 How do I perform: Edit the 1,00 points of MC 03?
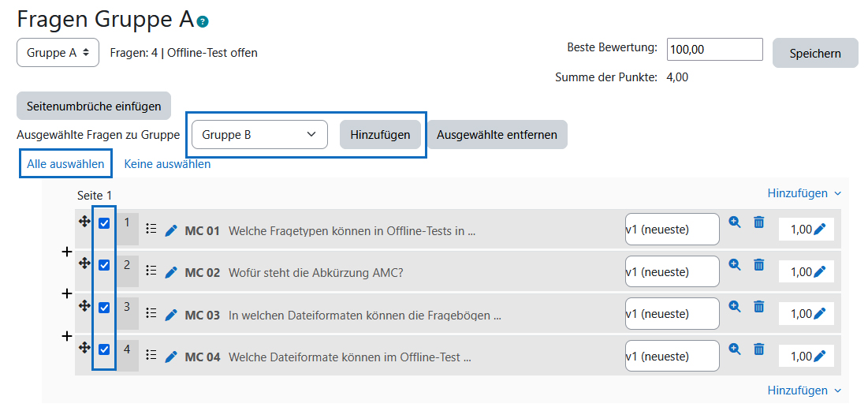pyautogui.click(x=820, y=313)
